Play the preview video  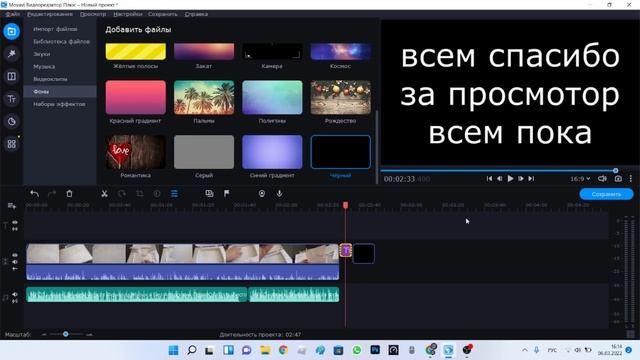point(510,179)
